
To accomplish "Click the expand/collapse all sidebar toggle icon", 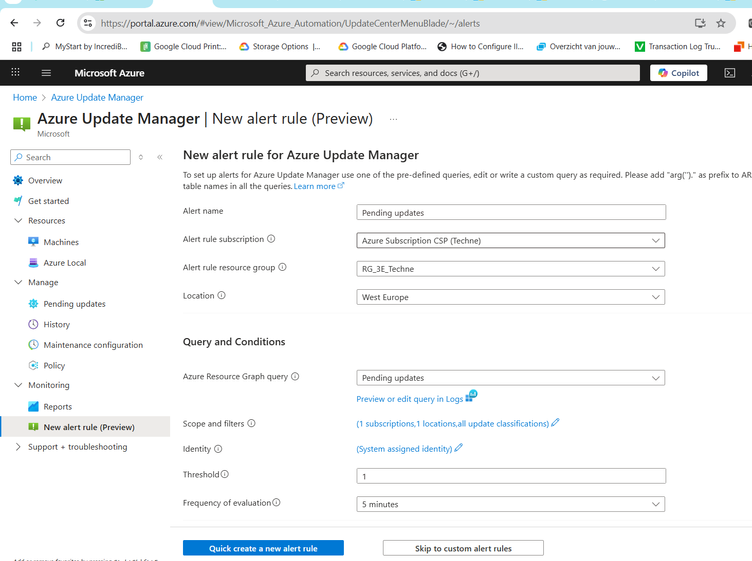I will (141, 157).
